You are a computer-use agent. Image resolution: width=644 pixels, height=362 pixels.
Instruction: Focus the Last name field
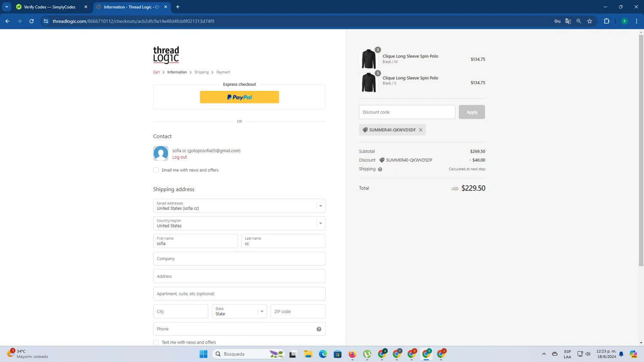click(283, 241)
